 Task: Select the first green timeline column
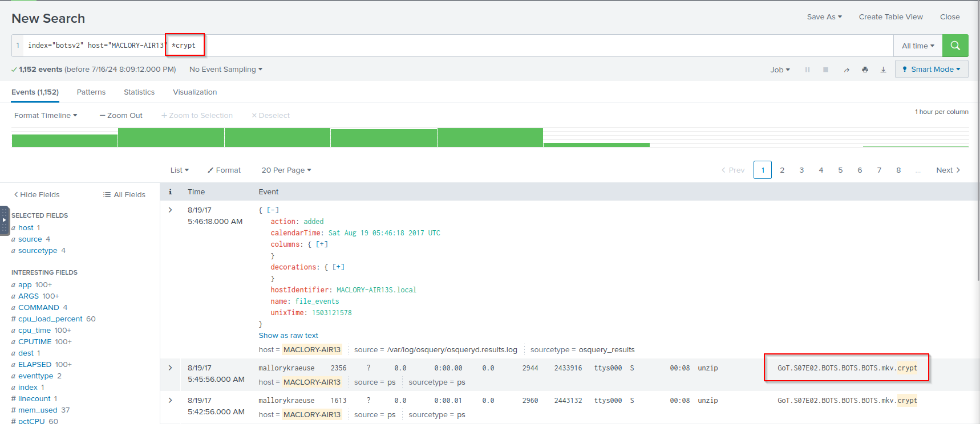tap(64, 140)
